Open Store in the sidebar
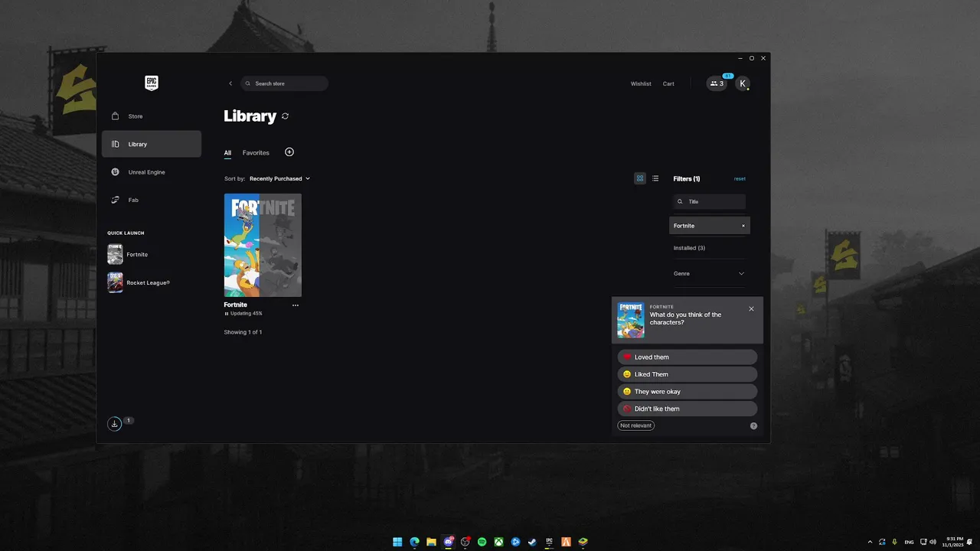The image size is (980, 551). 152,116
